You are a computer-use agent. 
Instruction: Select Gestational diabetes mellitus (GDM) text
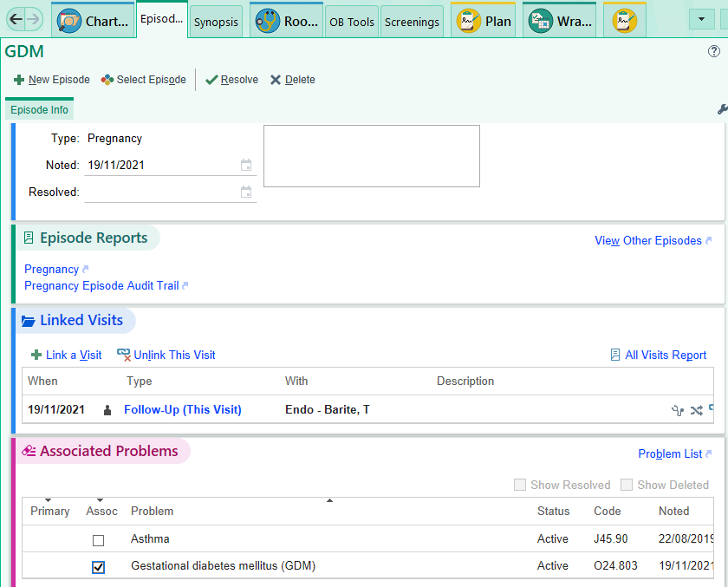pyautogui.click(x=224, y=565)
